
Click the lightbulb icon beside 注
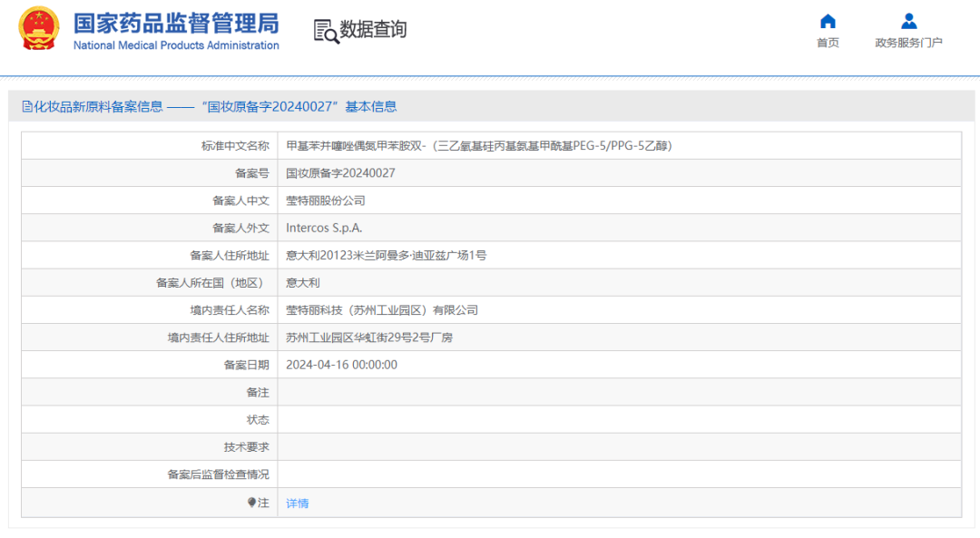point(251,503)
